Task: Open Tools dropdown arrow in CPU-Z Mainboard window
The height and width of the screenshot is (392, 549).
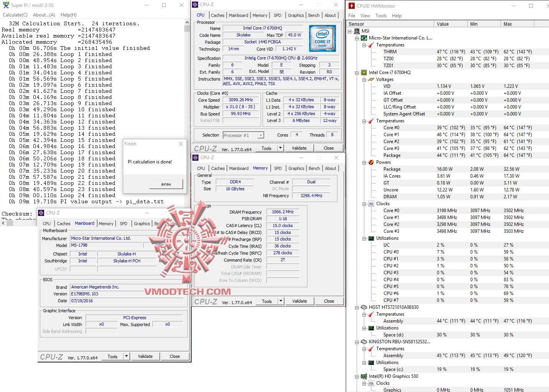Action: 126,356
